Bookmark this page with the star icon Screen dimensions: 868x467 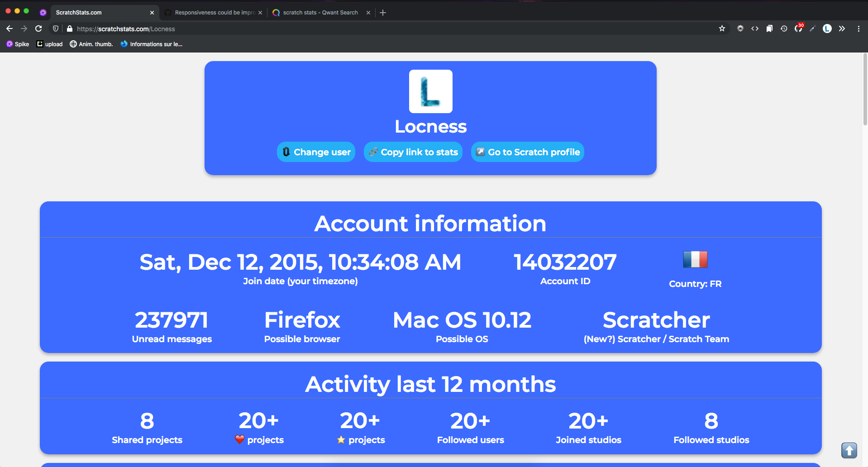coord(722,29)
